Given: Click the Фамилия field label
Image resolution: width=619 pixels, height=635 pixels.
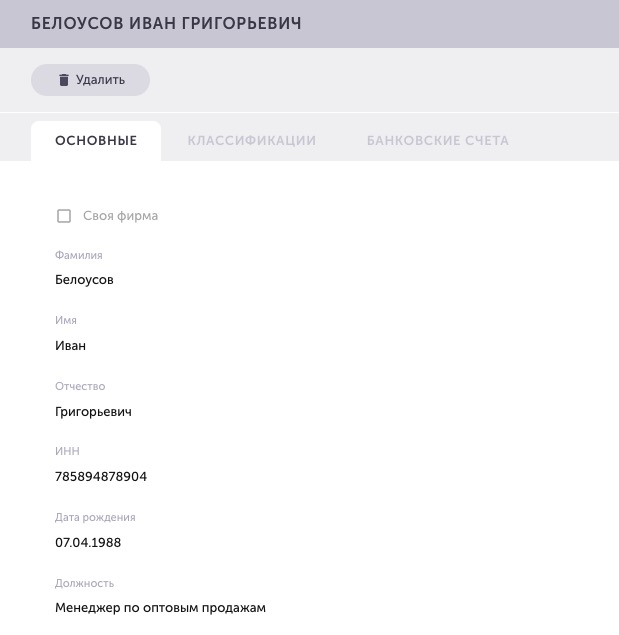Looking at the screenshot, I should [79, 255].
